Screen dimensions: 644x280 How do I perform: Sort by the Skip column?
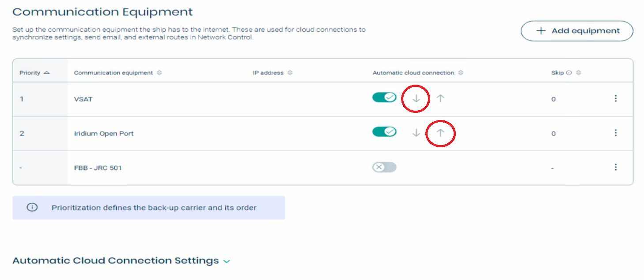[x=579, y=73]
